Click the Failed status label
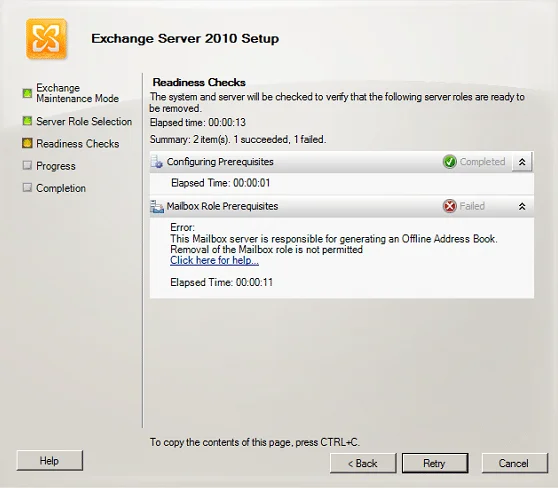Image resolution: width=558 pixels, height=488 pixels. pos(472,206)
